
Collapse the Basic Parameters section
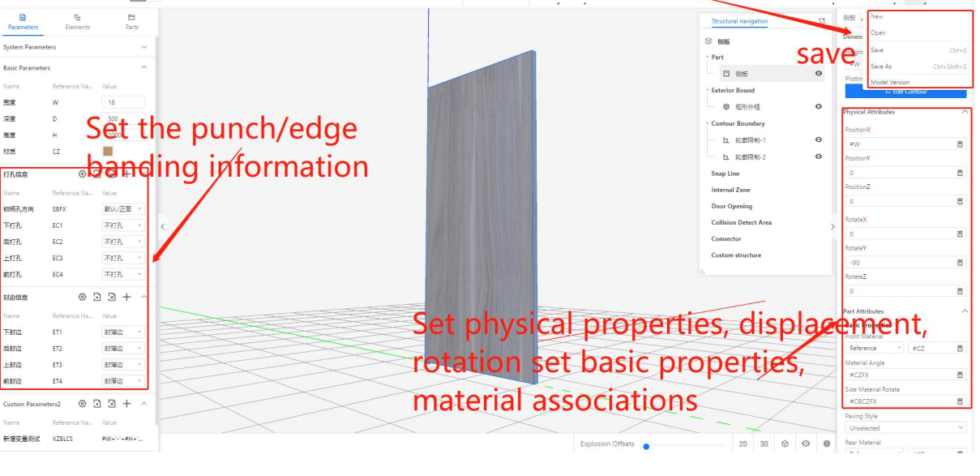(x=144, y=68)
